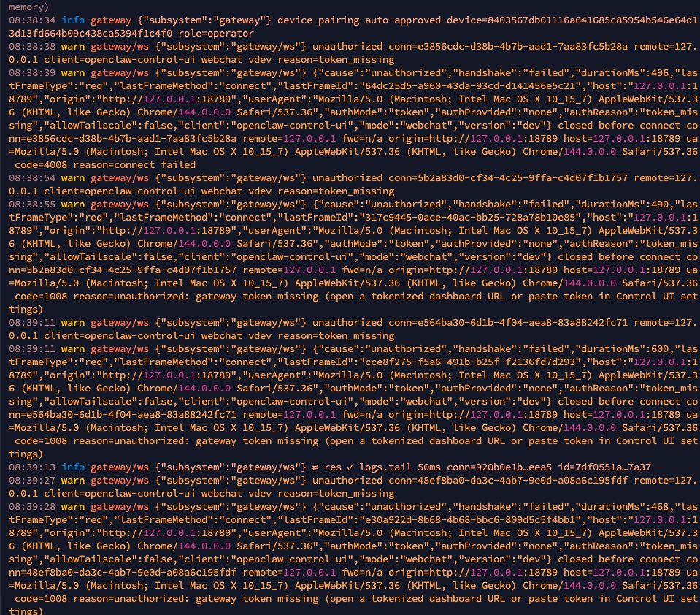Click the 'role=operator' text

216,34
